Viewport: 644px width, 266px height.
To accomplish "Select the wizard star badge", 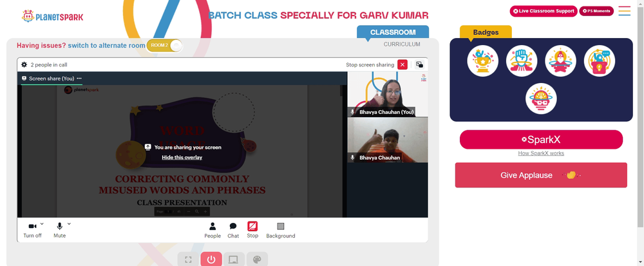I will (561, 61).
